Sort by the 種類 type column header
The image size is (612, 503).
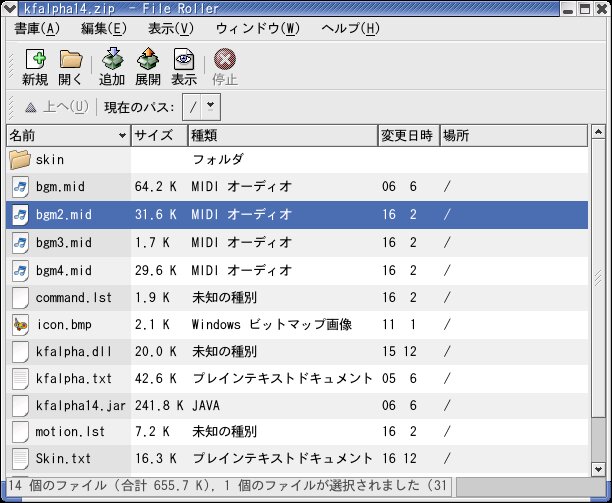(283, 136)
